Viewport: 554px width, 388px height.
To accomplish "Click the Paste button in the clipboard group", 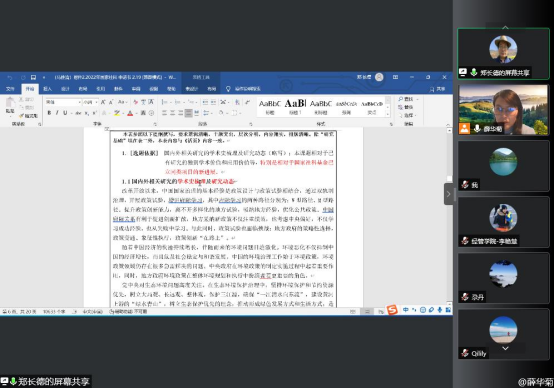I will tap(10, 105).
